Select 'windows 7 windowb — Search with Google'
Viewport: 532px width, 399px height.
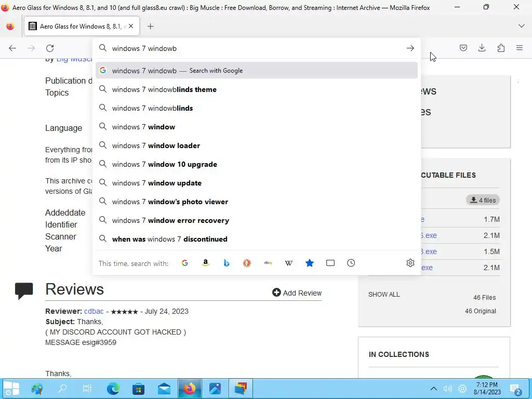point(257,71)
